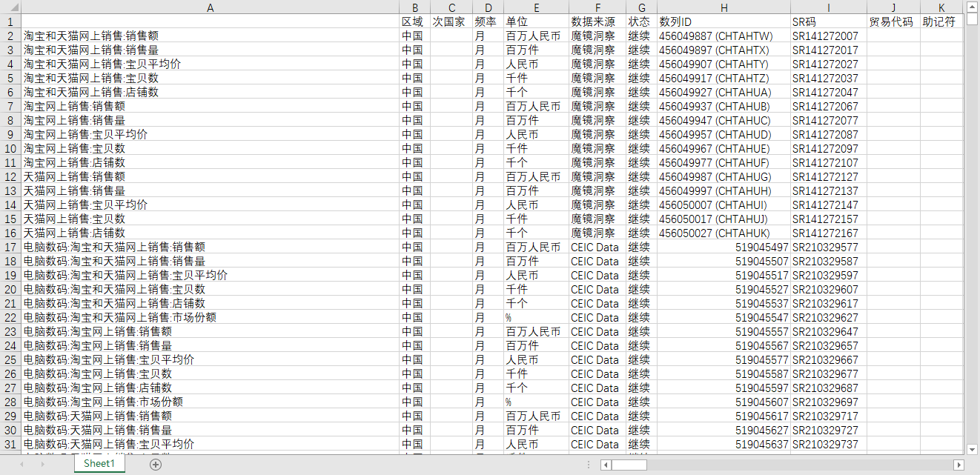Click 456049887 (CHTAHTW) cell

[x=724, y=36]
